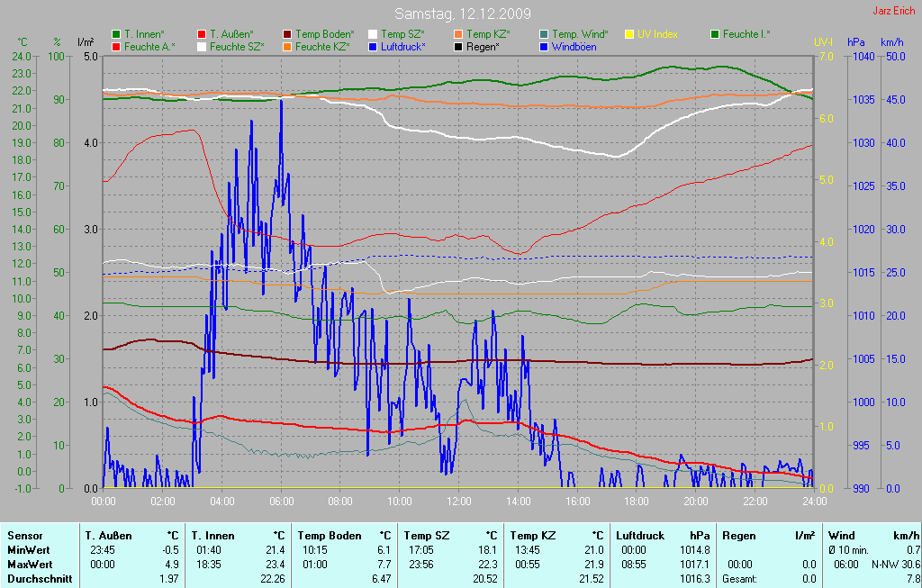Click the yellow UV Index legend swatch
The height and width of the screenshot is (588, 922).
point(629,34)
